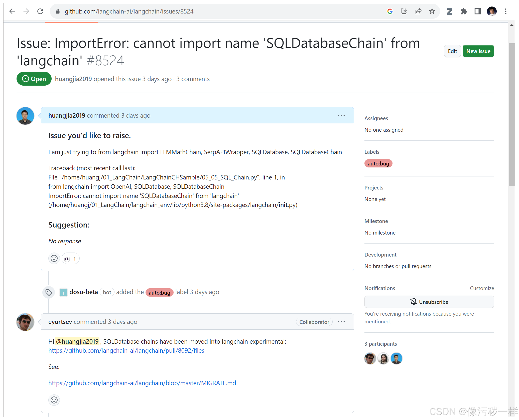519x420 pixels.
Task: Click the Google Translate icon in address bar
Action: (390, 11)
